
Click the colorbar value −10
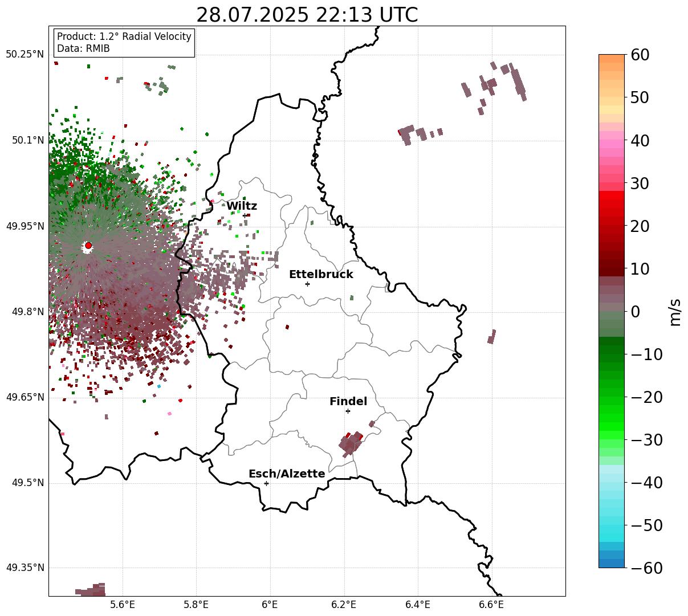646,354
